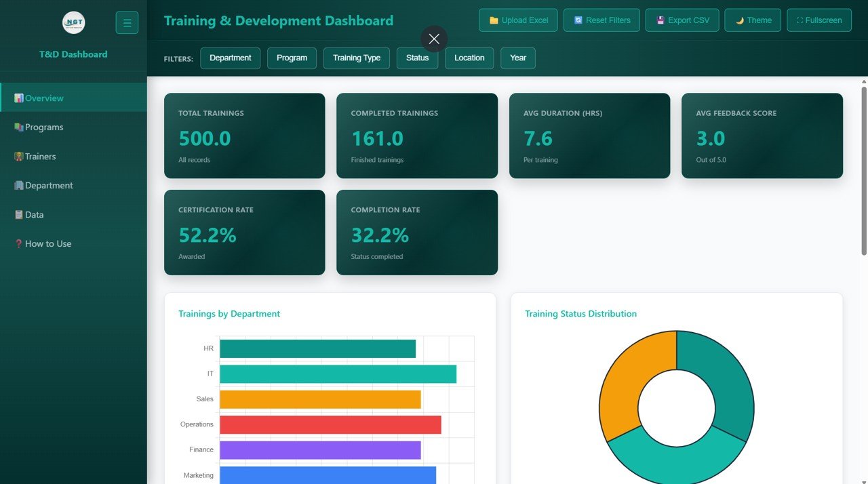Click the moon icon on Theme button
This screenshot has width=868, height=484.
(739, 20)
